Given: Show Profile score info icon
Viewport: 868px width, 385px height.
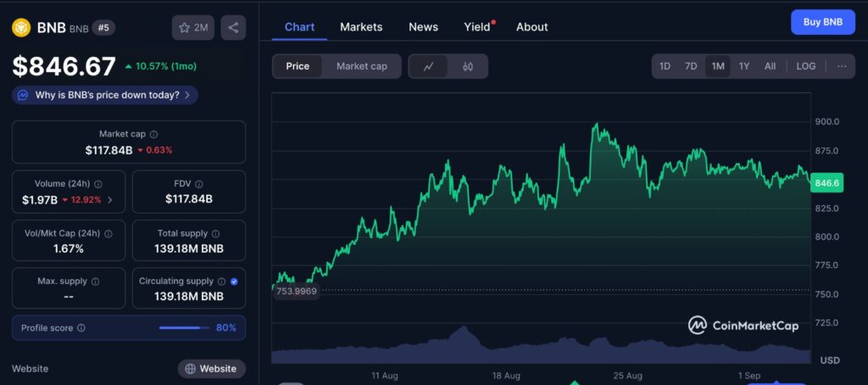Looking at the screenshot, I should pos(81,328).
